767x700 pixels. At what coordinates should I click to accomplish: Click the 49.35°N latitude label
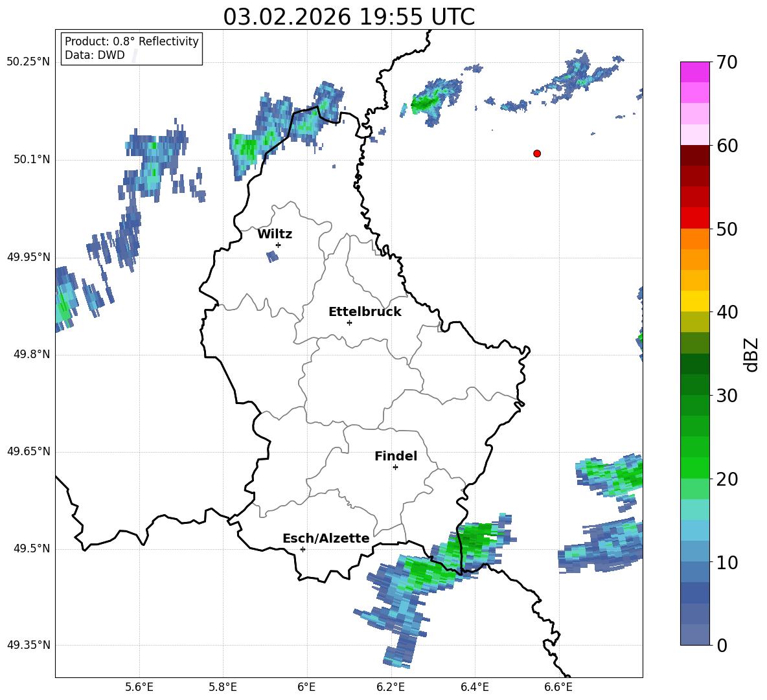click(x=29, y=645)
